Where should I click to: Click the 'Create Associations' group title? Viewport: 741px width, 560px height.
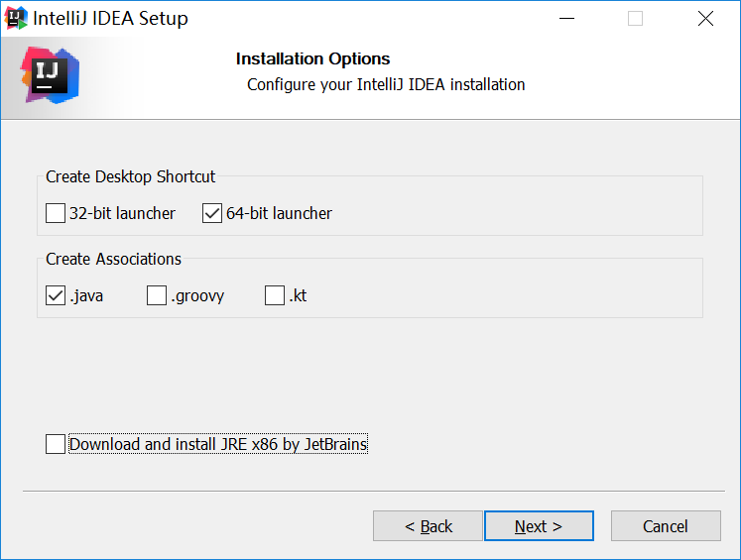pyautogui.click(x=113, y=260)
